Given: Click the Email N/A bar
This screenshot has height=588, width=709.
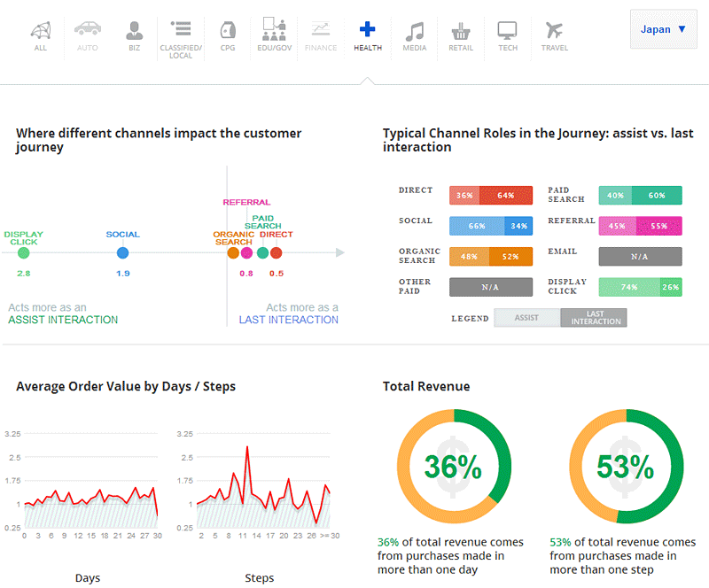Looking at the screenshot, I should tap(640, 257).
